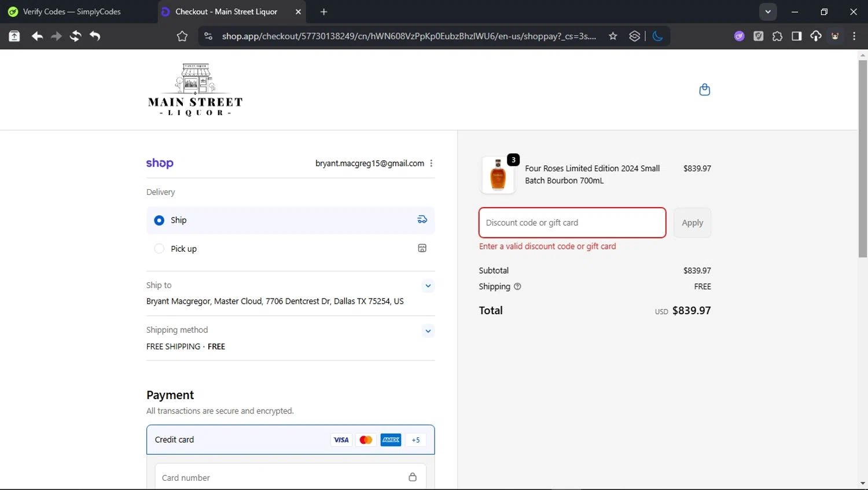Click the Visa card logo
This screenshot has width=868, height=490.
[x=341, y=440]
